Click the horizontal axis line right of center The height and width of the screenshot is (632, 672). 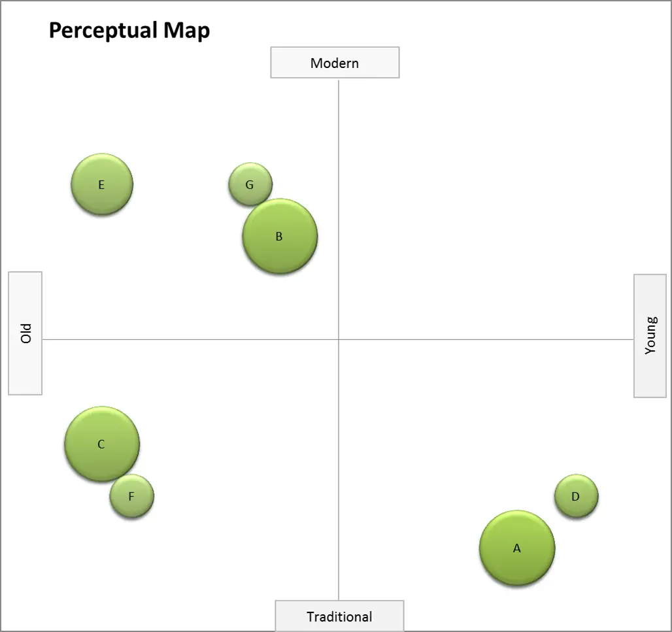pos(486,339)
